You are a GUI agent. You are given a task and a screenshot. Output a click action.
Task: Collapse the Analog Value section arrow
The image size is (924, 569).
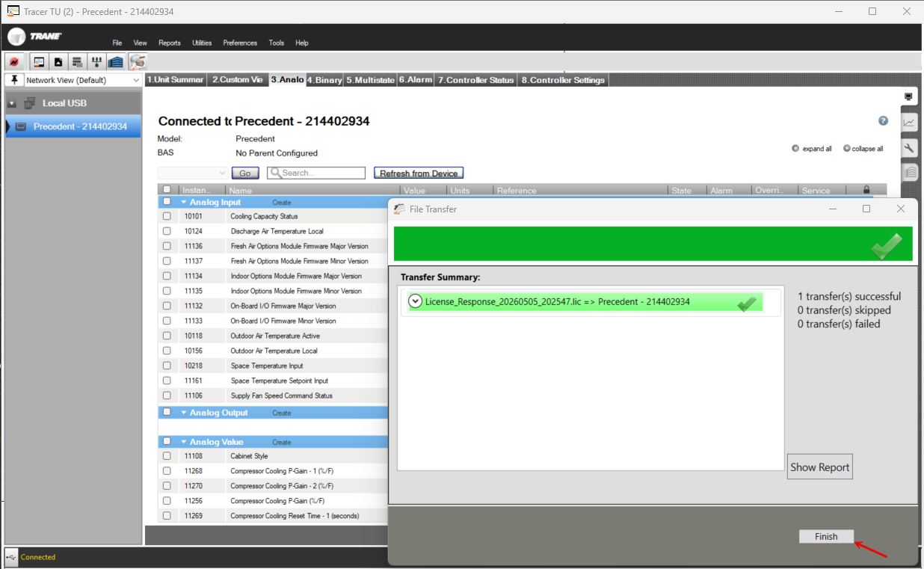pos(184,441)
